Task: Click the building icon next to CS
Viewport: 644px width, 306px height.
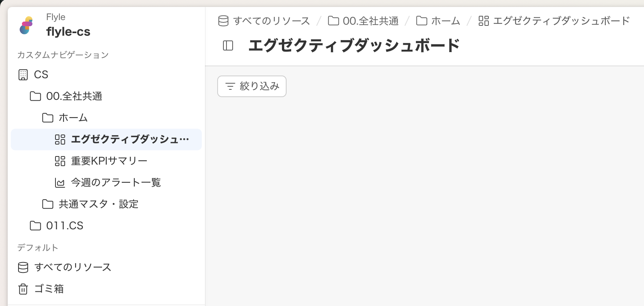Action: pyautogui.click(x=23, y=75)
